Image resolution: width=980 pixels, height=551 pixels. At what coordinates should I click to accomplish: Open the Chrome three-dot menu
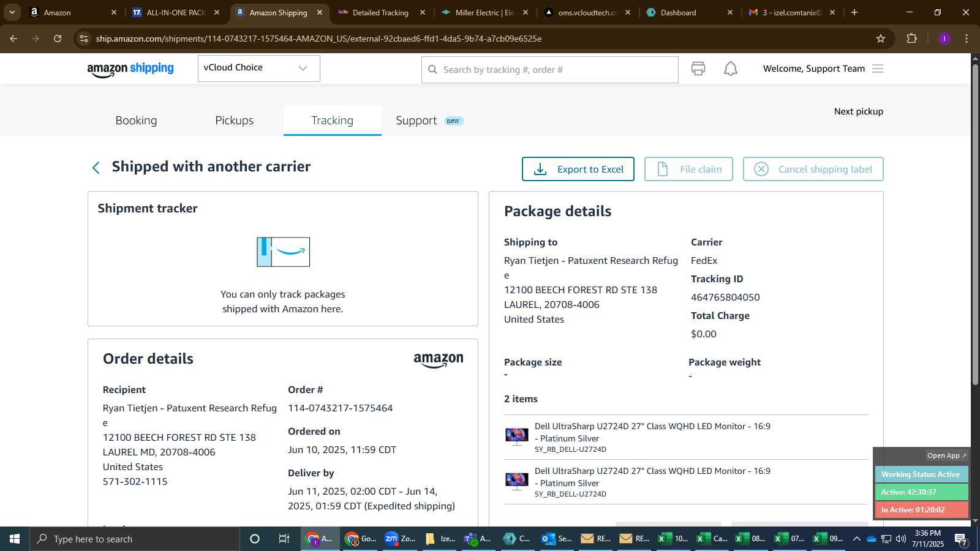967,39
